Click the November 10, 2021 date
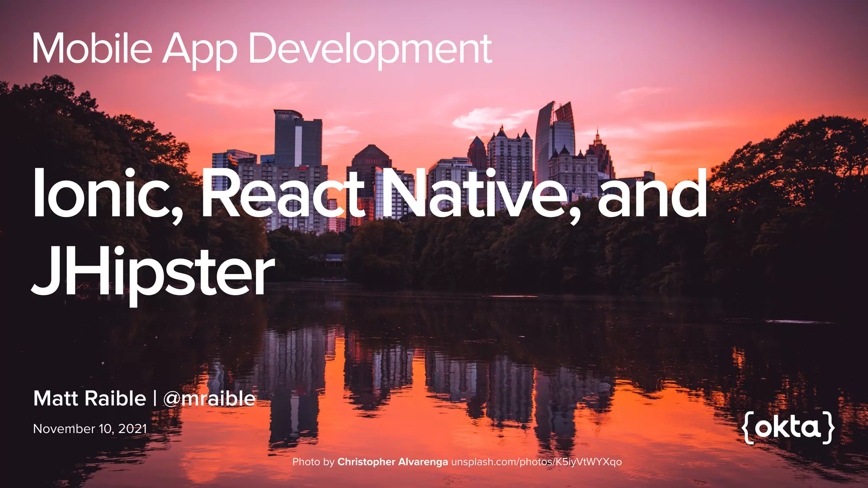 pos(90,429)
